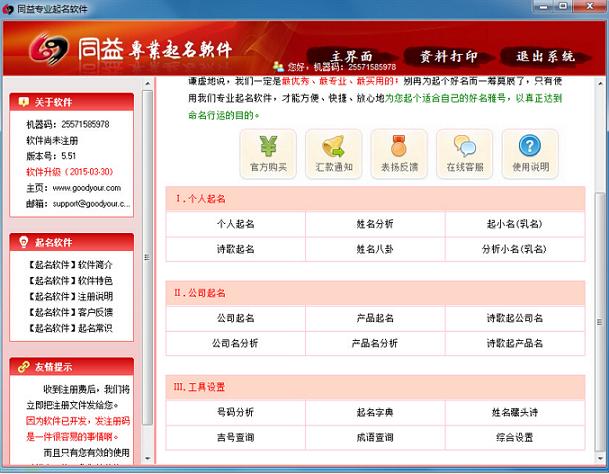Open 诗歌起产品名
The width and height of the screenshot is (609, 474).
pyautogui.click(x=515, y=343)
